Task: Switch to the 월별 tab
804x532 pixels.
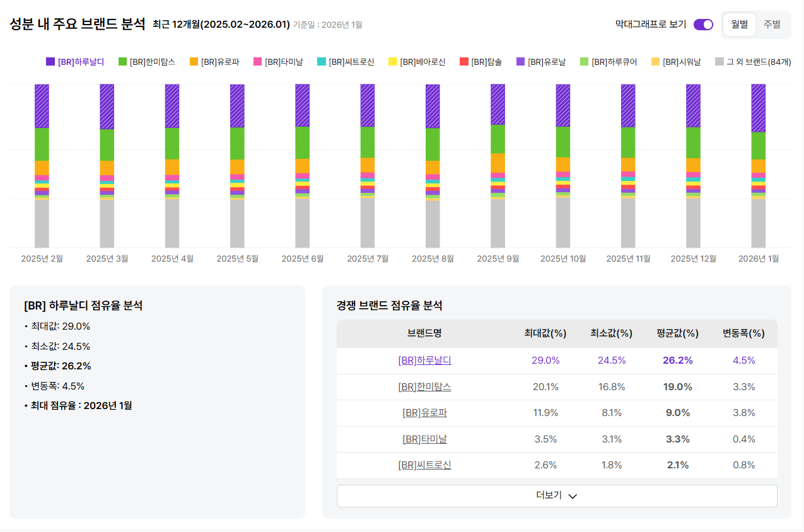Action: [739, 25]
